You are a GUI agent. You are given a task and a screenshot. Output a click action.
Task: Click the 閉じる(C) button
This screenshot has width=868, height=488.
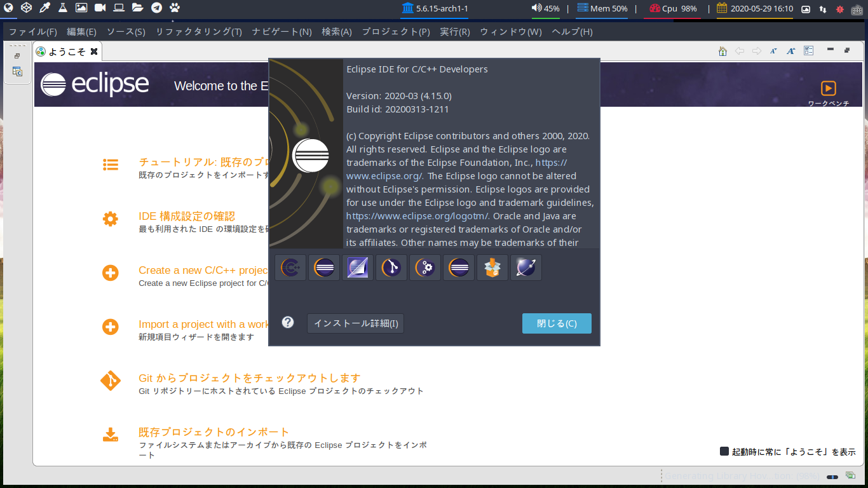(557, 323)
